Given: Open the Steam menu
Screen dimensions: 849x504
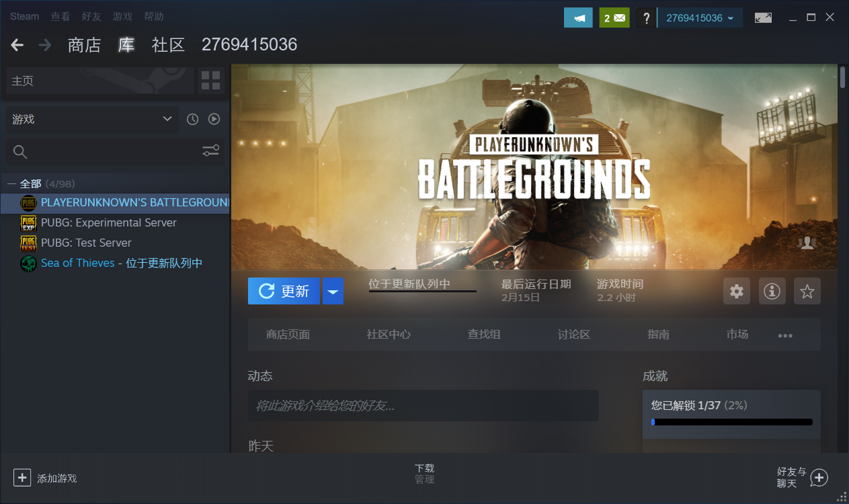Looking at the screenshot, I should pyautogui.click(x=24, y=16).
